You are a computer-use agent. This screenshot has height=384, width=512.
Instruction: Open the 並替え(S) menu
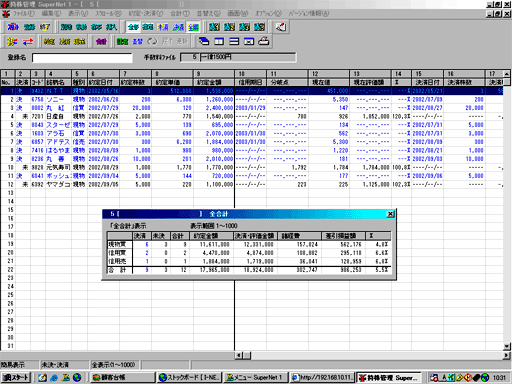click(209, 14)
